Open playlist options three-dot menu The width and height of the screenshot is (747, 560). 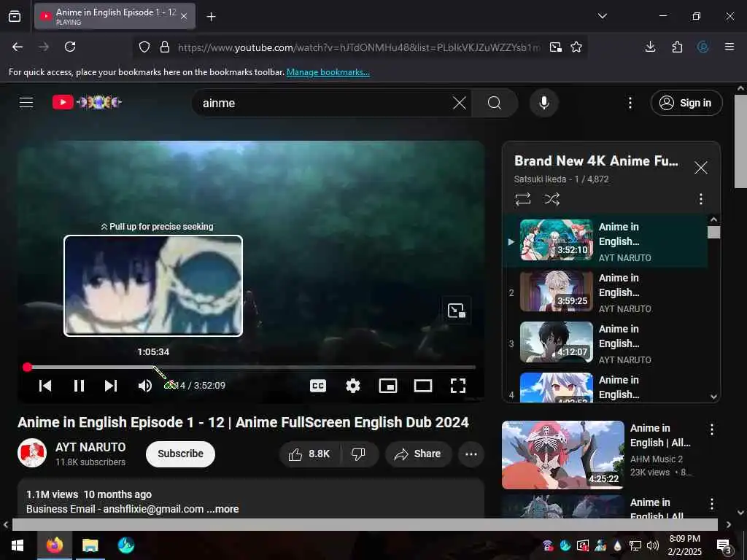pos(700,198)
